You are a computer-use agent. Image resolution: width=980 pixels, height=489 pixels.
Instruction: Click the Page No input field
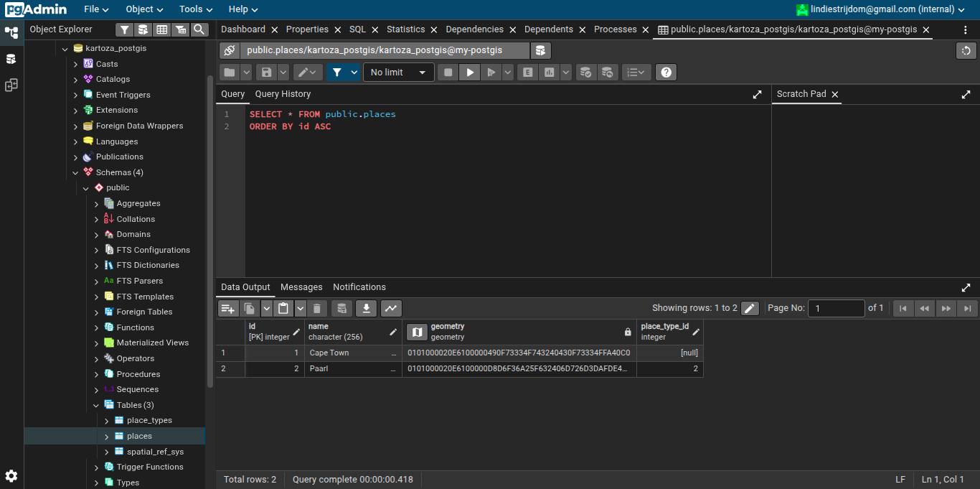tap(836, 309)
